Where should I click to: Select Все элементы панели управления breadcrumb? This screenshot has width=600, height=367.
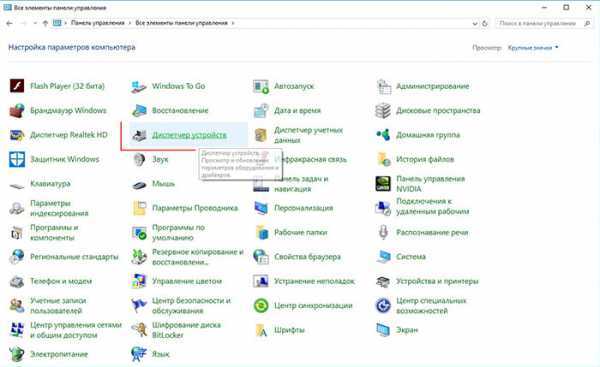click(181, 23)
